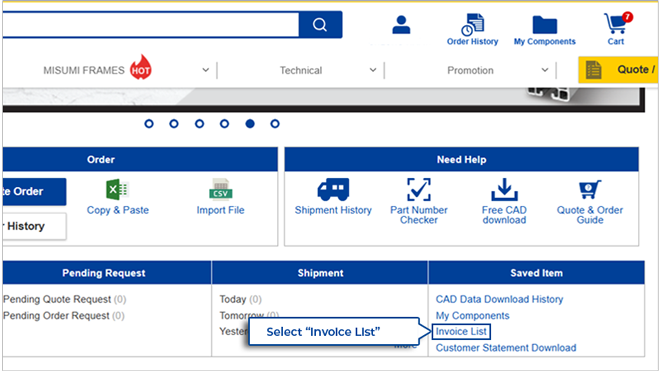Click the Free CAD download icon

(x=504, y=190)
